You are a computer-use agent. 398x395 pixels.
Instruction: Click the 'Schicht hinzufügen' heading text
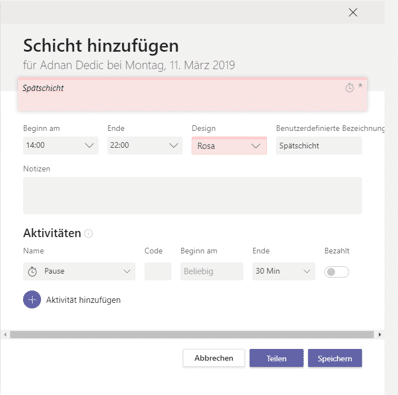(101, 46)
